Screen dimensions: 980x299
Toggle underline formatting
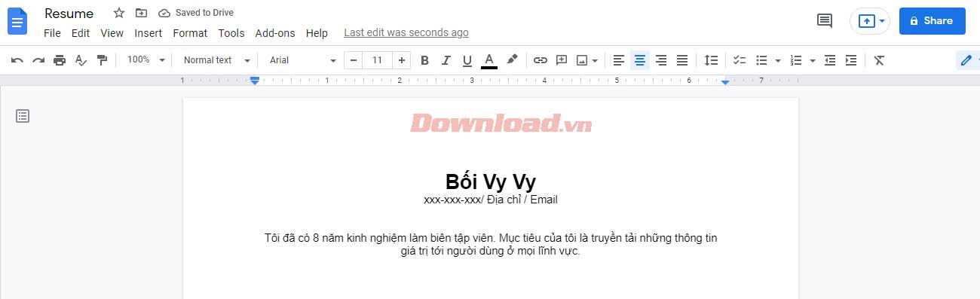tap(467, 60)
